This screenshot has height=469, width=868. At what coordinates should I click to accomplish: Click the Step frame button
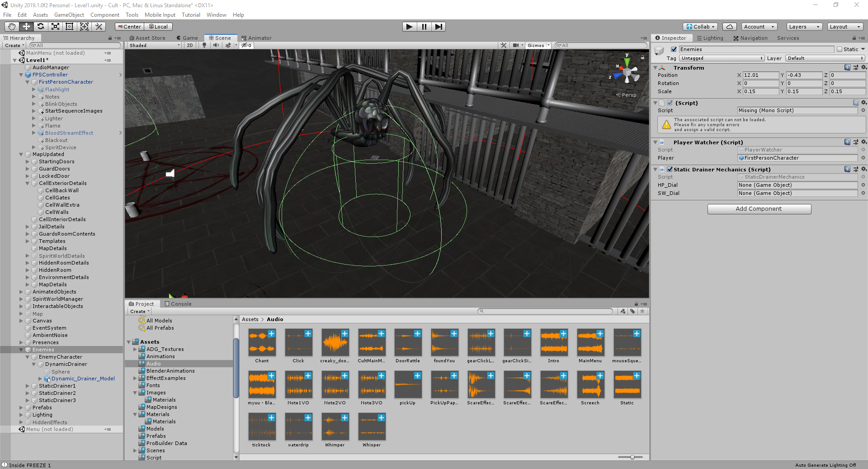click(439, 27)
